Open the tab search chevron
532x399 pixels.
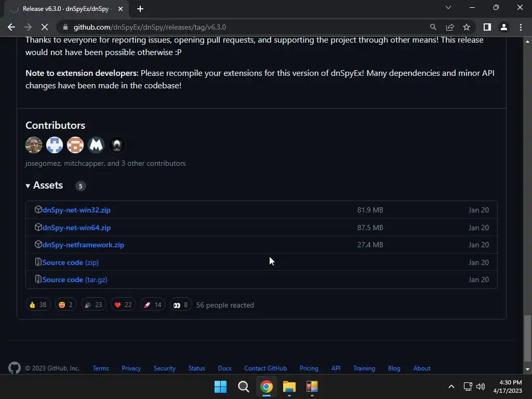[448, 7]
